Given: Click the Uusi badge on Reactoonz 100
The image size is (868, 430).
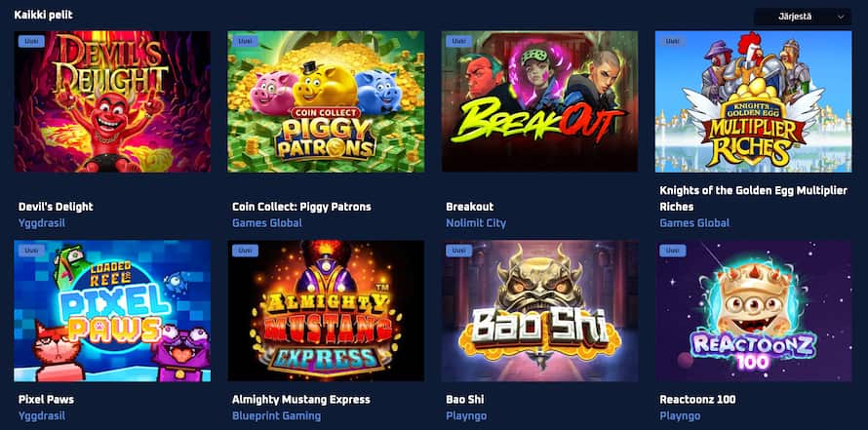Looking at the screenshot, I should [x=673, y=251].
